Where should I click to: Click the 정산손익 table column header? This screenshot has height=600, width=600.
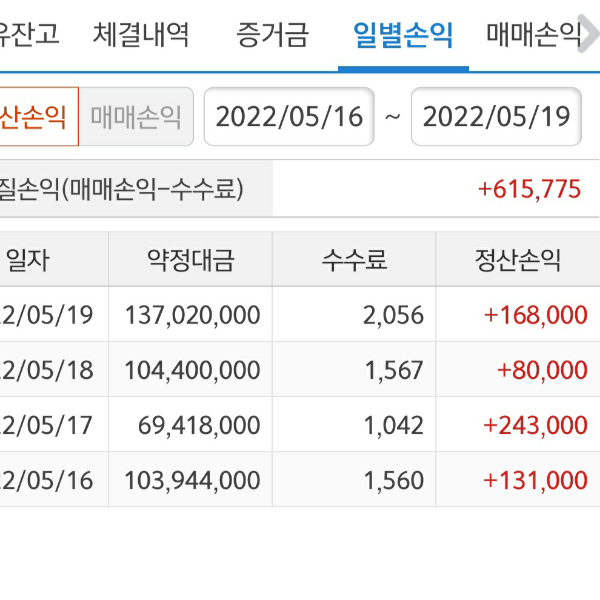517,260
